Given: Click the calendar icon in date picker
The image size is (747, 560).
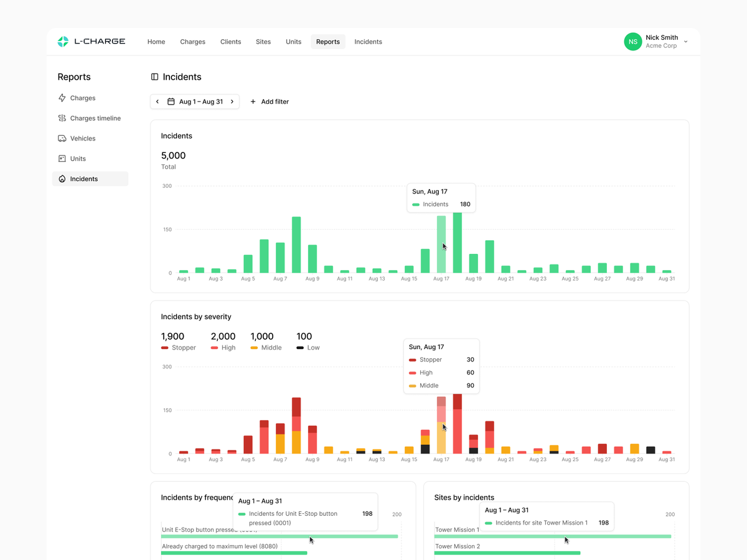Looking at the screenshot, I should click(171, 101).
